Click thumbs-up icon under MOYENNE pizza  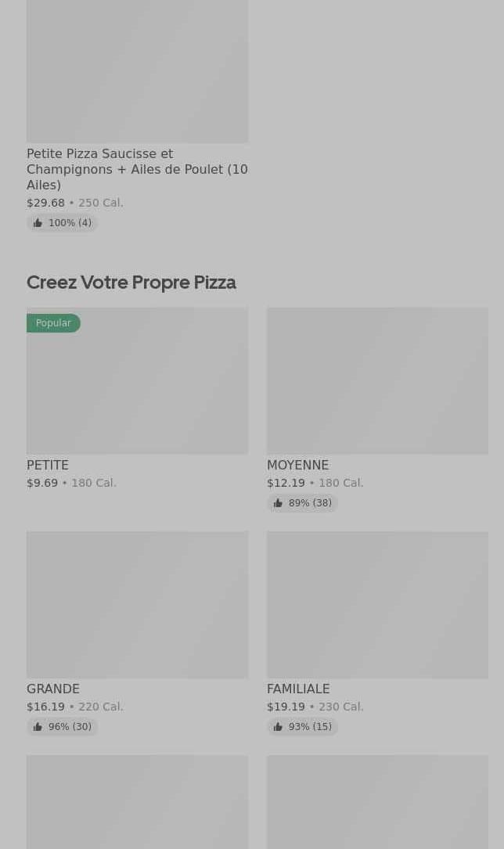tap(278, 503)
